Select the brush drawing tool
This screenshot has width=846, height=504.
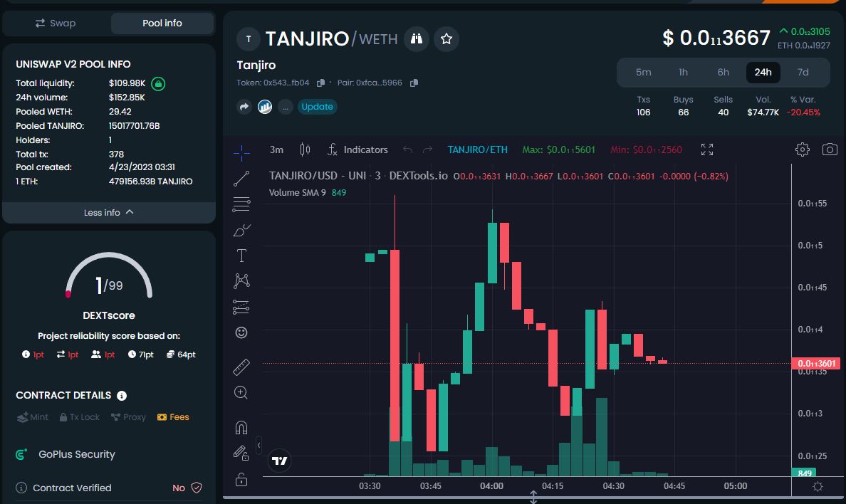[241, 231]
